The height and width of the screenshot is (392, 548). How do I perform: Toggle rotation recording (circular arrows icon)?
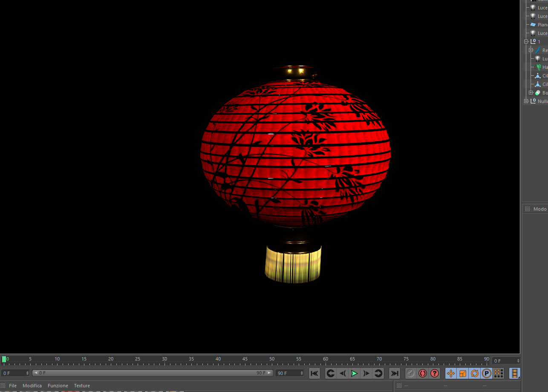[475, 373]
